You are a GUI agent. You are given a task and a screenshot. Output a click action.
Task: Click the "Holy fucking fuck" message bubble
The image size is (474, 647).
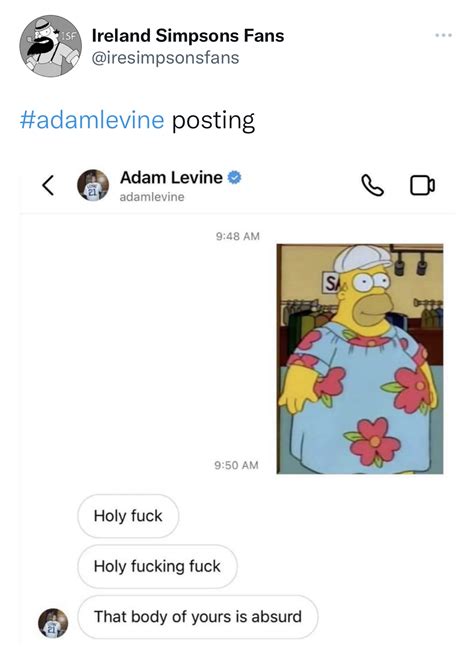click(157, 566)
